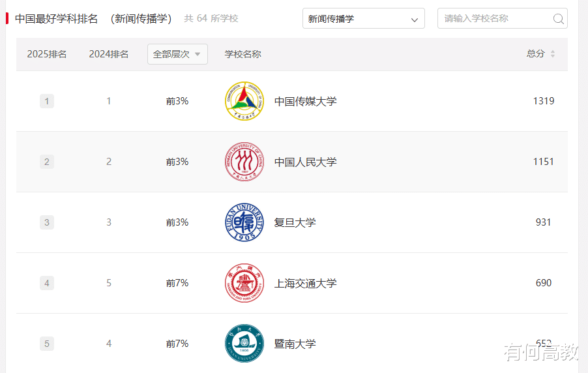588x373 pixels.
Task: Click the score 1151
Action: 544,162
